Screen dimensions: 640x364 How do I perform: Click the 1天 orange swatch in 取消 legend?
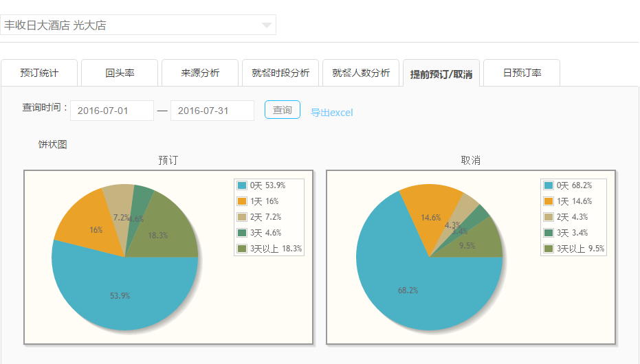(x=549, y=201)
